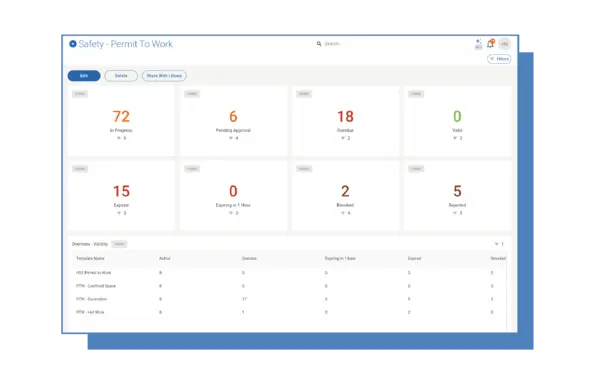
Task: Click the search magnifier icon
Action: pos(319,44)
